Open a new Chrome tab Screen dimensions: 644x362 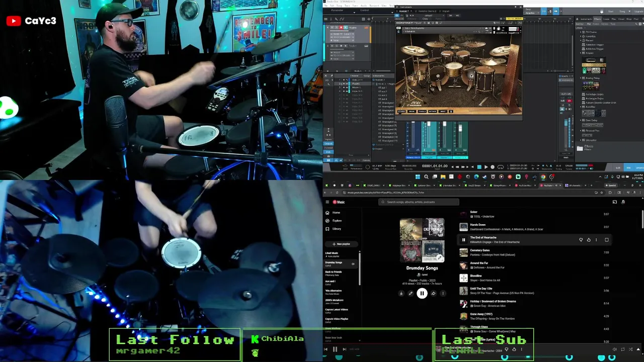tap(591, 185)
